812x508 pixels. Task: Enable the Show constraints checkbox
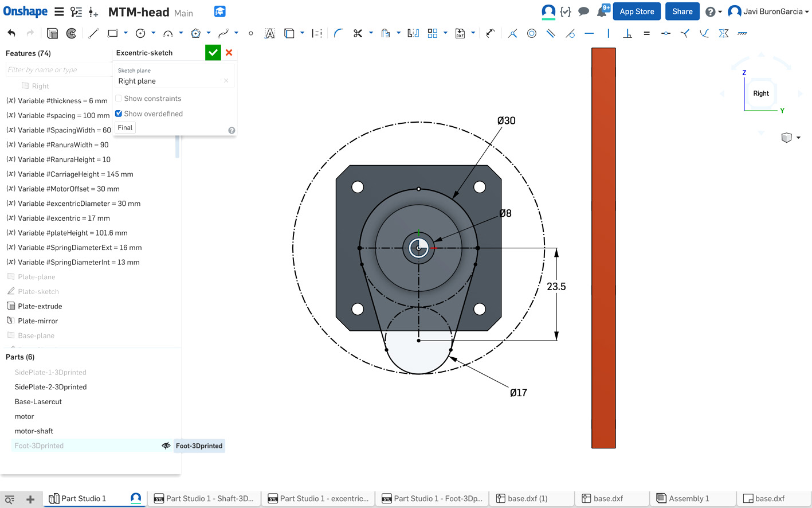tap(119, 99)
